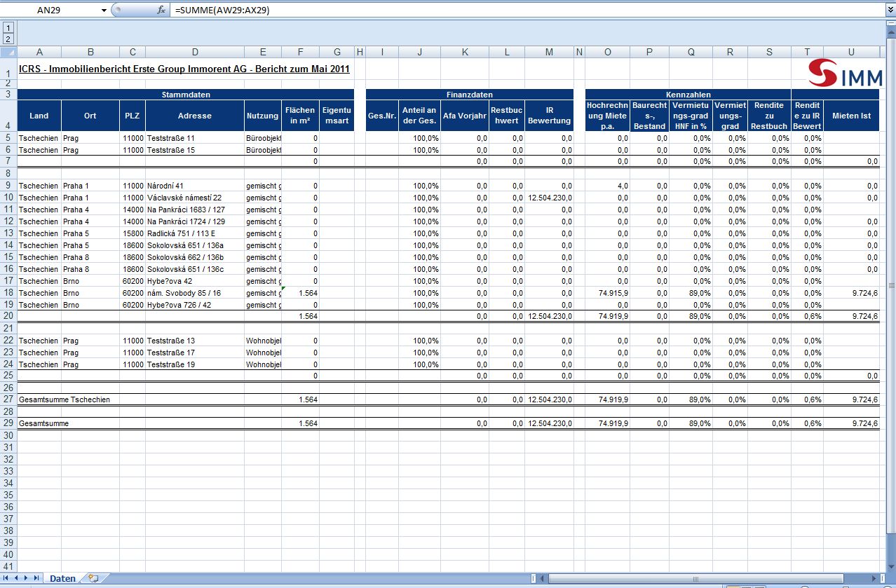This screenshot has height=588, width=896.
Task: Select the 12.504.230,0 value in row 10
Action: pos(549,198)
